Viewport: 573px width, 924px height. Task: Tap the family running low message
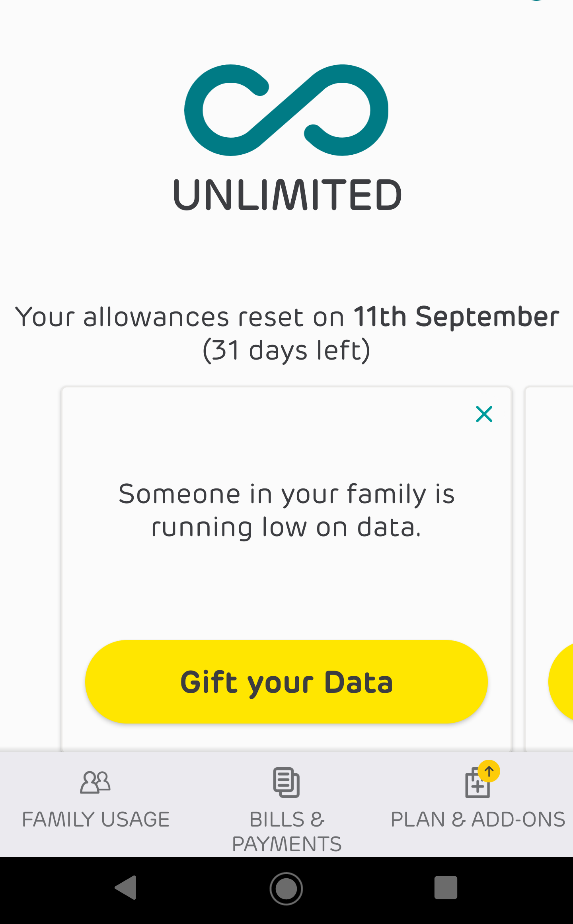point(286,510)
